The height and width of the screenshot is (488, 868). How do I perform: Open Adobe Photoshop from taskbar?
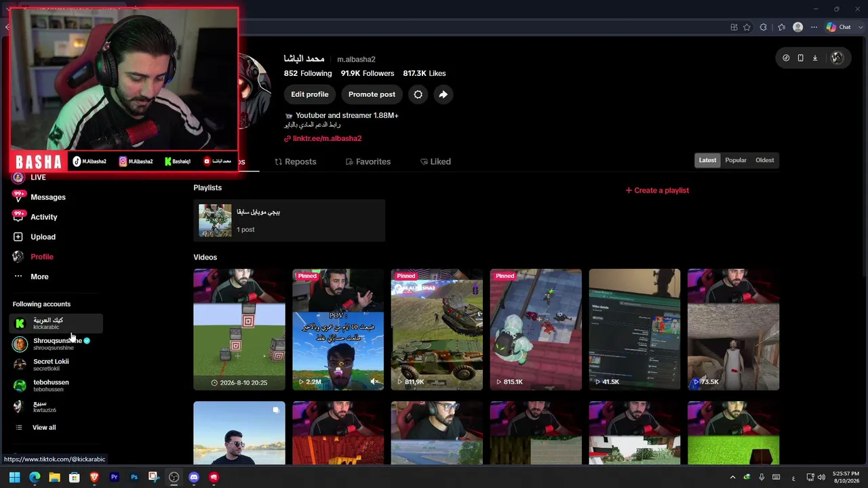tap(134, 477)
